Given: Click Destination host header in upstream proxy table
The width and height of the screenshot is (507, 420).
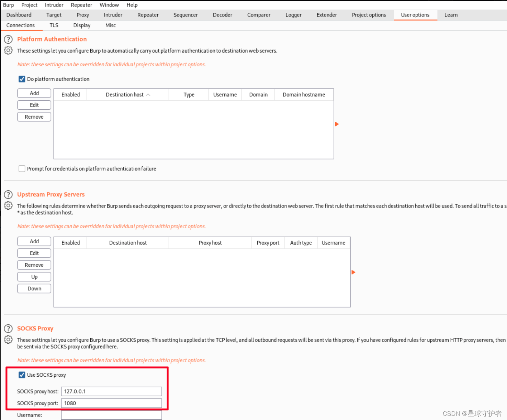Looking at the screenshot, I should (x=128, y=243).
